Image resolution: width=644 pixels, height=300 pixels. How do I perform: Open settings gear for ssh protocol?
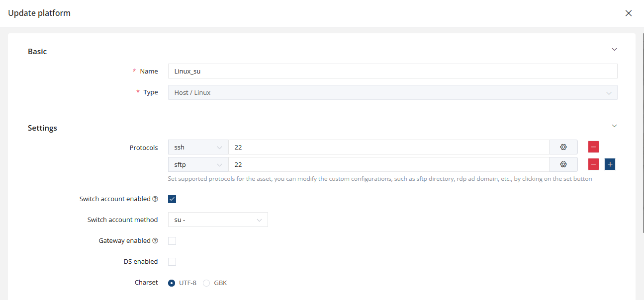[x=563, y=147]
